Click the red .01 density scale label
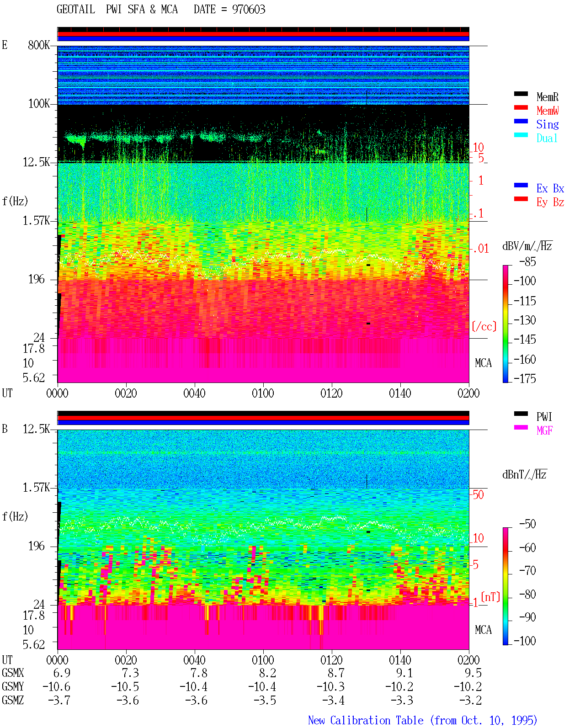Screen dimensions: 585x728 [481, 249]
